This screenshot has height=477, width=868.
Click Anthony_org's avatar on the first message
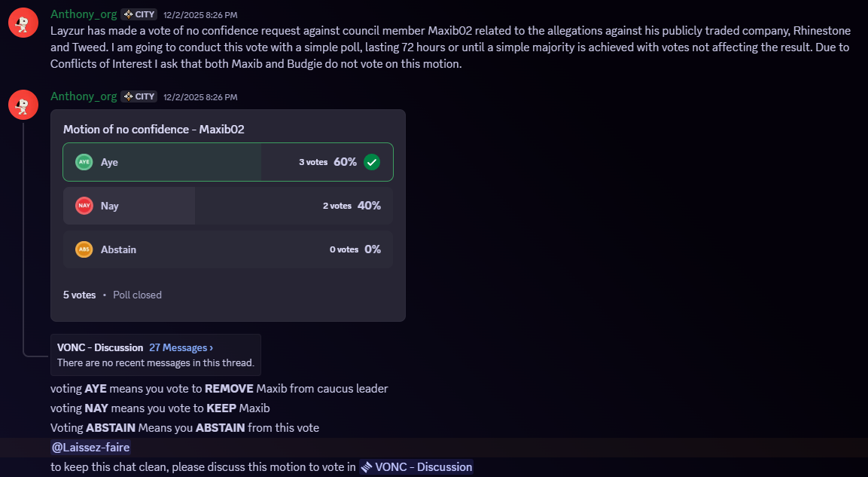pos(23,23)
